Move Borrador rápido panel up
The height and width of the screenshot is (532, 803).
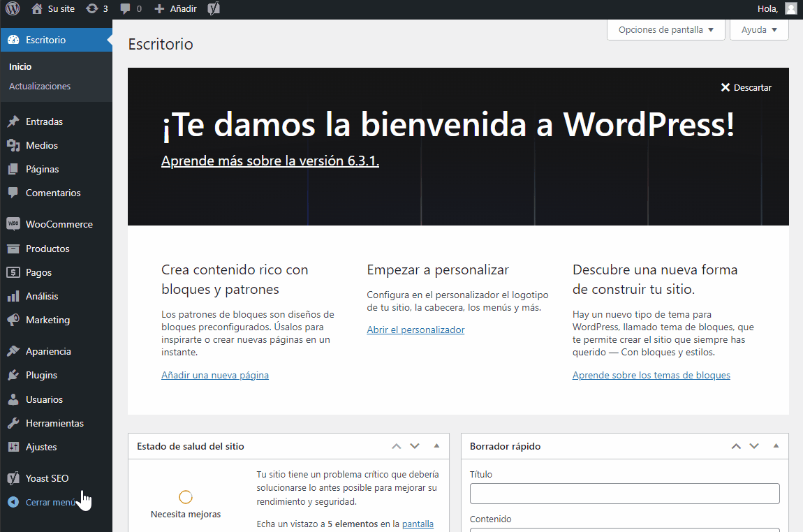point(736,447)
